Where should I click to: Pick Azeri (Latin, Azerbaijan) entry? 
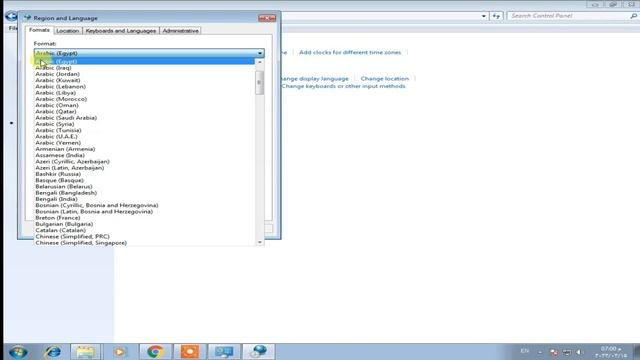[144, 168]
